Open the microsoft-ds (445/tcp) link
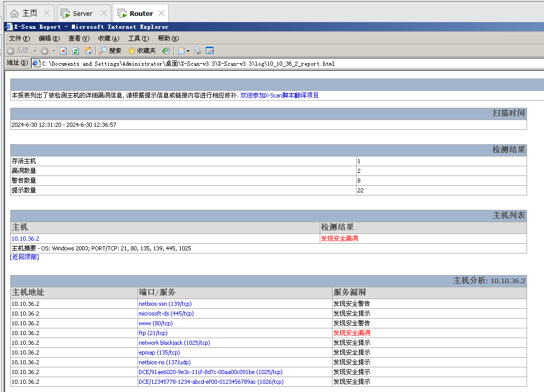The image size is (544, 392). (166, 313)
